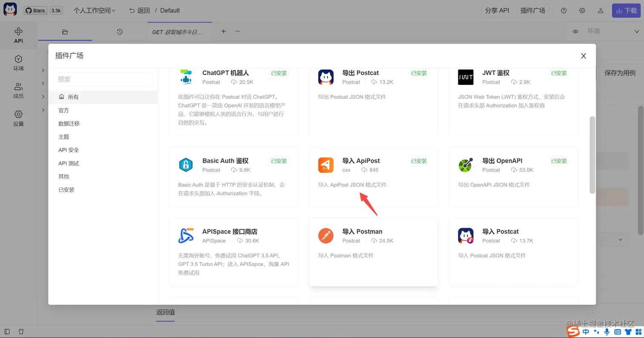This screenshot has height=338, width=644.
Task: Select the 已安装 category
Action: [103, 190]
